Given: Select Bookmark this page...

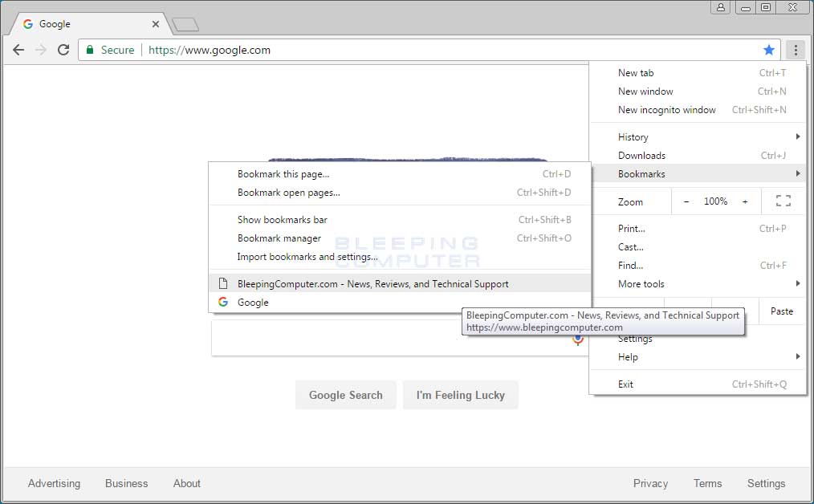Looking at the screenshot, I should (400, 174).
